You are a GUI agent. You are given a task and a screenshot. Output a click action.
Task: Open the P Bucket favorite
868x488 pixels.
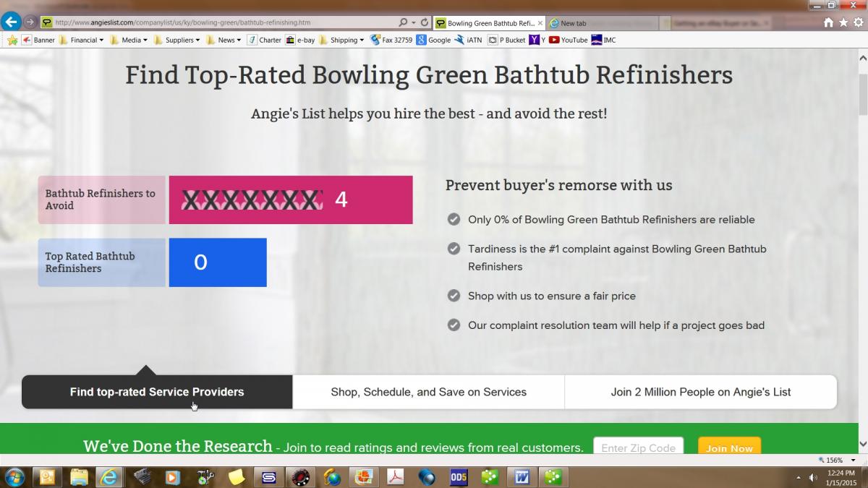tap(507, 40)
